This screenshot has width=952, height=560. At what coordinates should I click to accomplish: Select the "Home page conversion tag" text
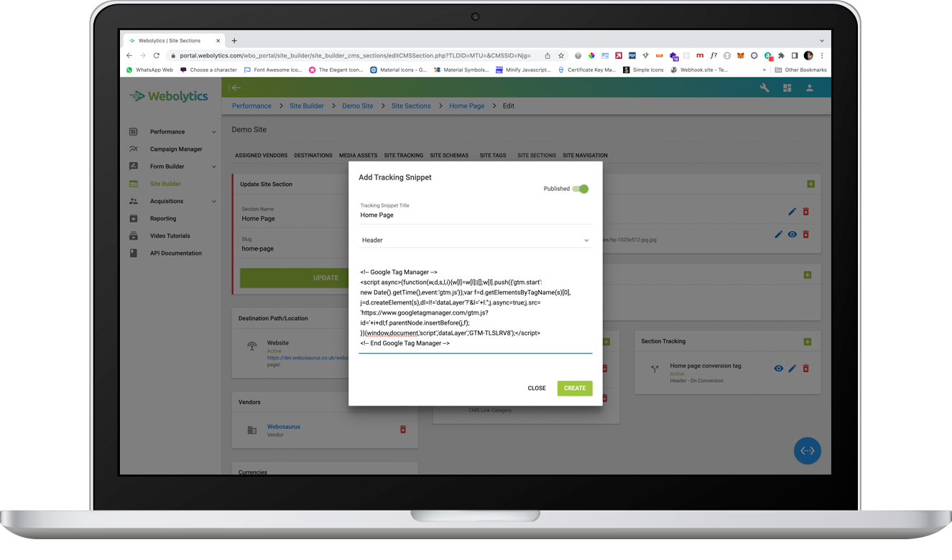click(x=706, y=365)
